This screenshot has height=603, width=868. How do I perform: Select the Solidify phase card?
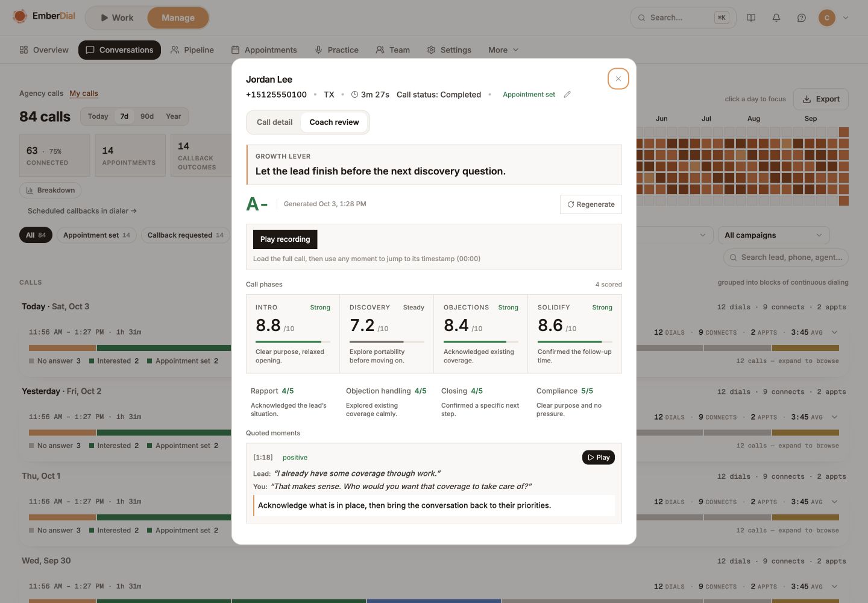coord(575,334)
